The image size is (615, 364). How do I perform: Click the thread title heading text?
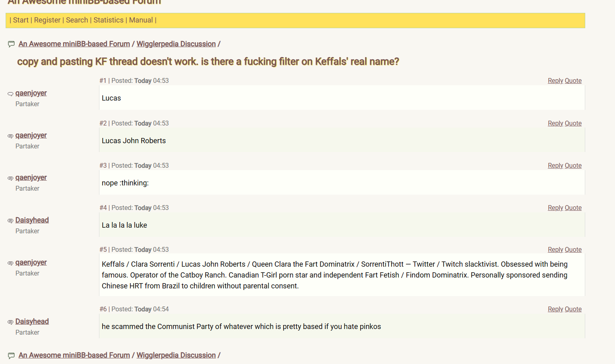(x=208, y=62)
